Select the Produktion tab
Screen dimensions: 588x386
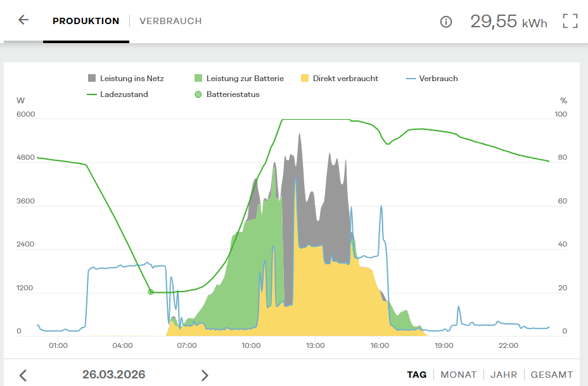86,21
